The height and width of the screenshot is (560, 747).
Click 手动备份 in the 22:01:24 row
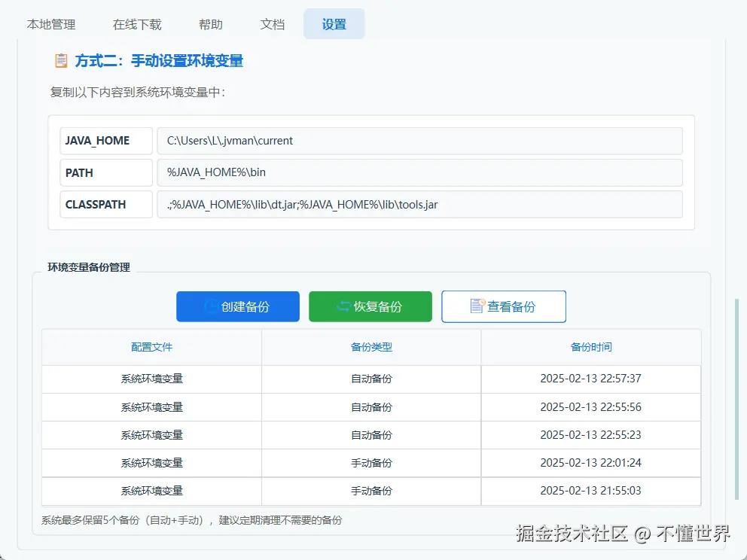tap(371, 463)
